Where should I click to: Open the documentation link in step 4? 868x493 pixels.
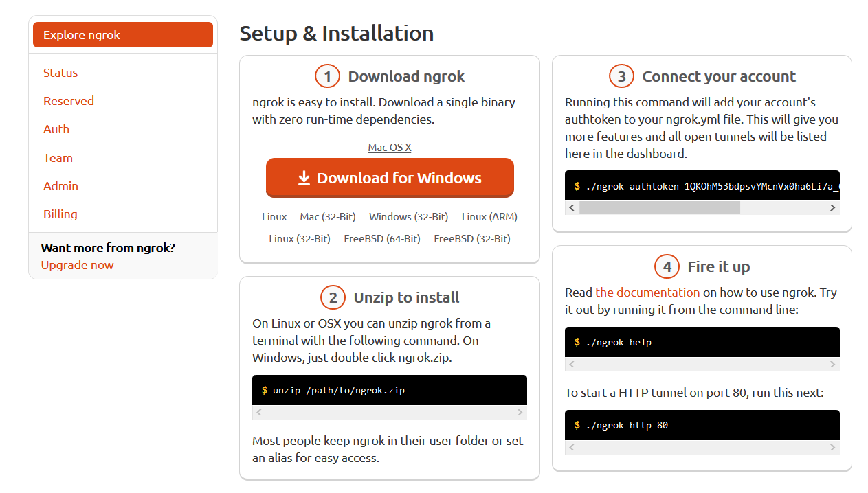(647, 292)
